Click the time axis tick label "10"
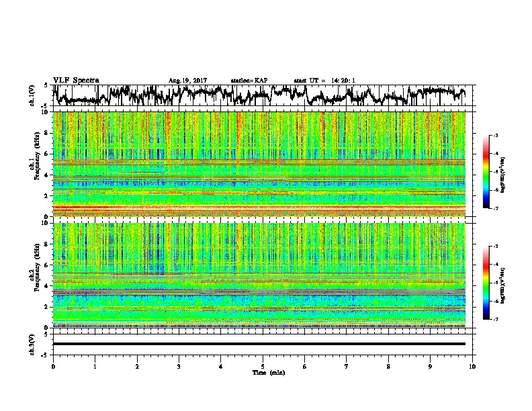Screen dimensions: 532x411 click(472, 366)
